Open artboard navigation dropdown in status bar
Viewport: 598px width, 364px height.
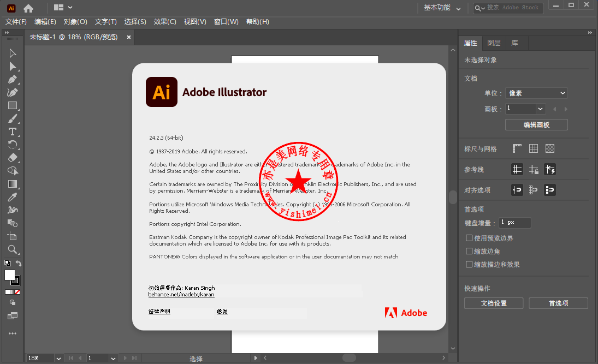113,359
